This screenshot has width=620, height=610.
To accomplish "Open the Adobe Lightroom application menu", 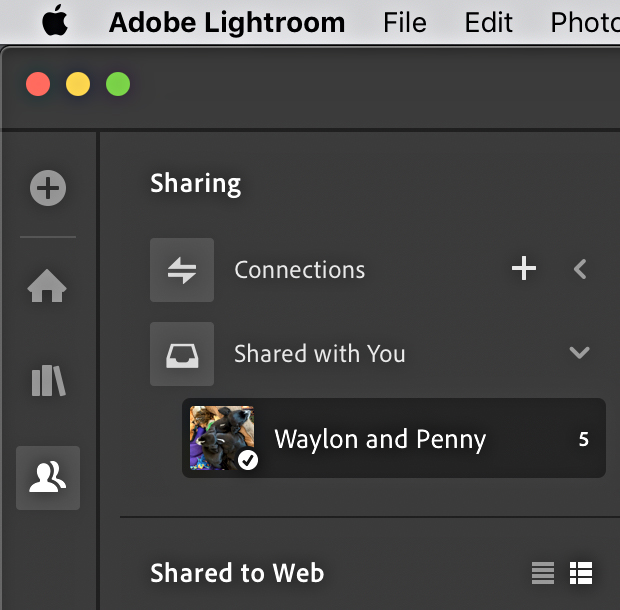I will pyautogui.click(x=227, y=23).
